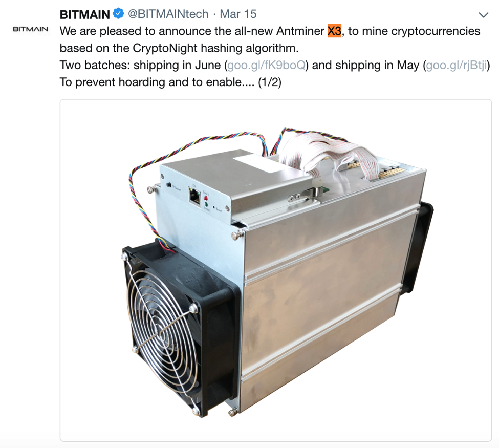Open the Antminer X3 photo attachment

tap(275, 270)
